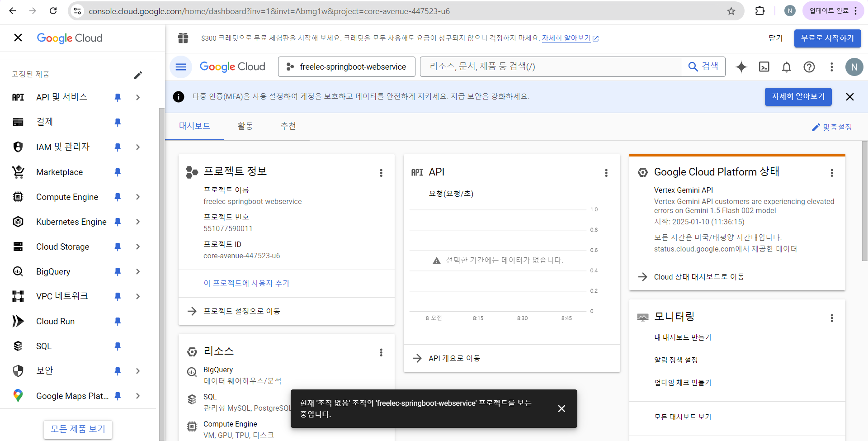This screenshot has height=441, width=868.
Task: Open 모니터링 card three-dot options menu
Action: click(x=832, y=318)
